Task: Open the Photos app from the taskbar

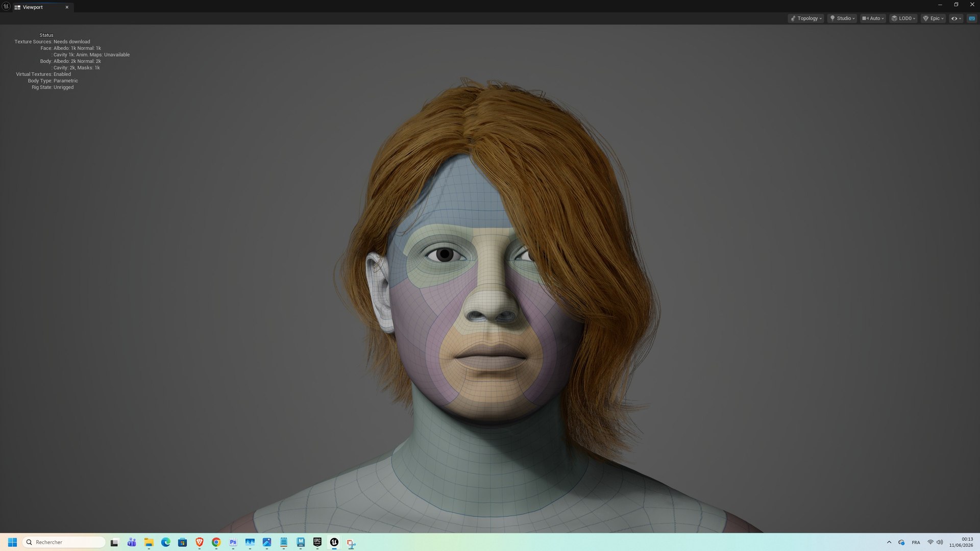Action: (x=266, y=542)
